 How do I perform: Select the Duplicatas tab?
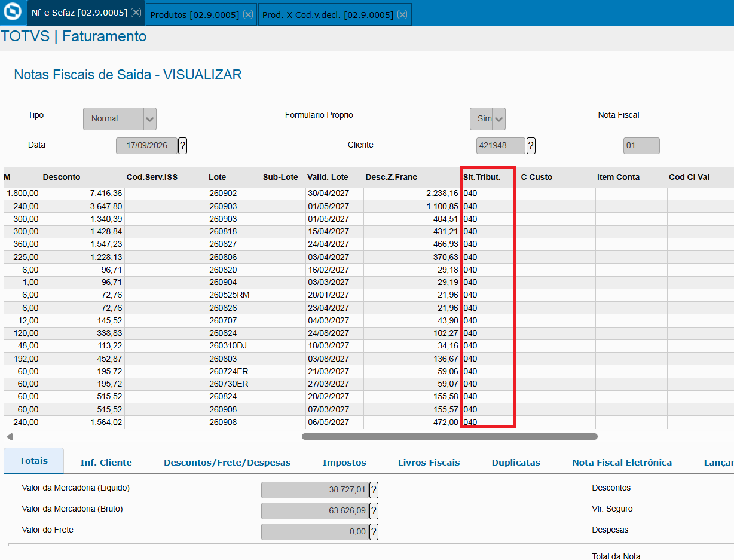pyautogui.click(x=516, y=463)
